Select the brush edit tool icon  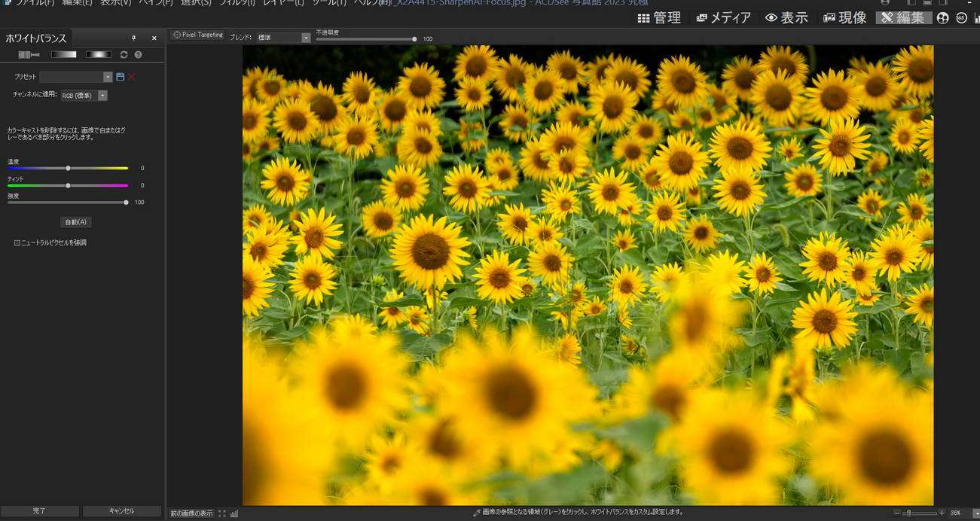click(29, 55)
